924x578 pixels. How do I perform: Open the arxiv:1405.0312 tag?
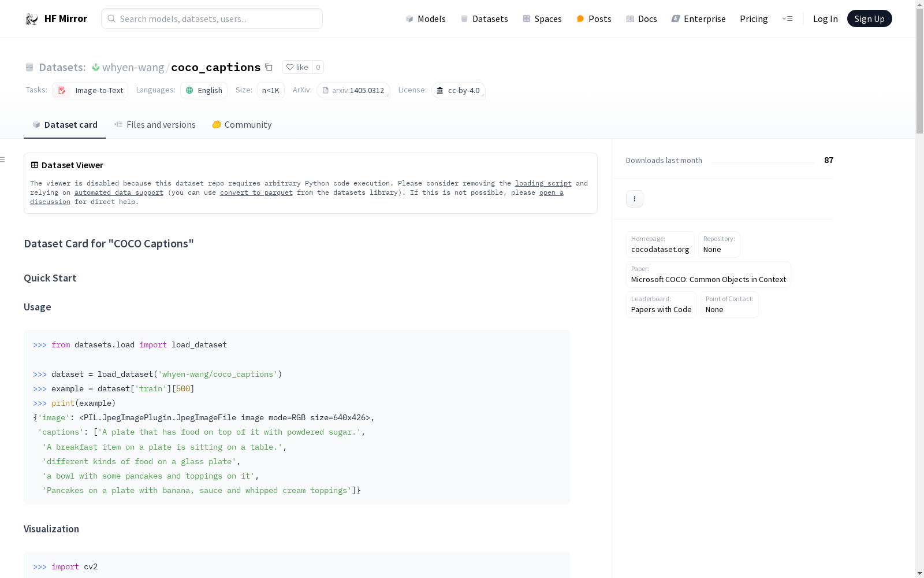coord(353,90)
